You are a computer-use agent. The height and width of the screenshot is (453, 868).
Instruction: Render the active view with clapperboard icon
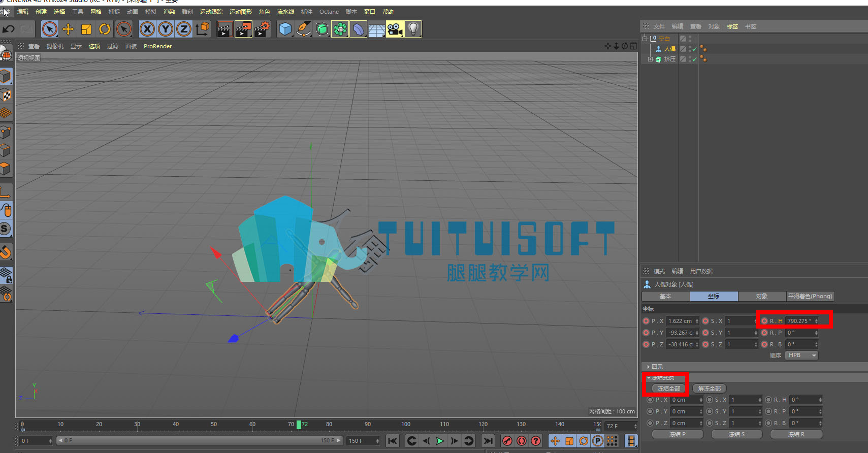224,29
